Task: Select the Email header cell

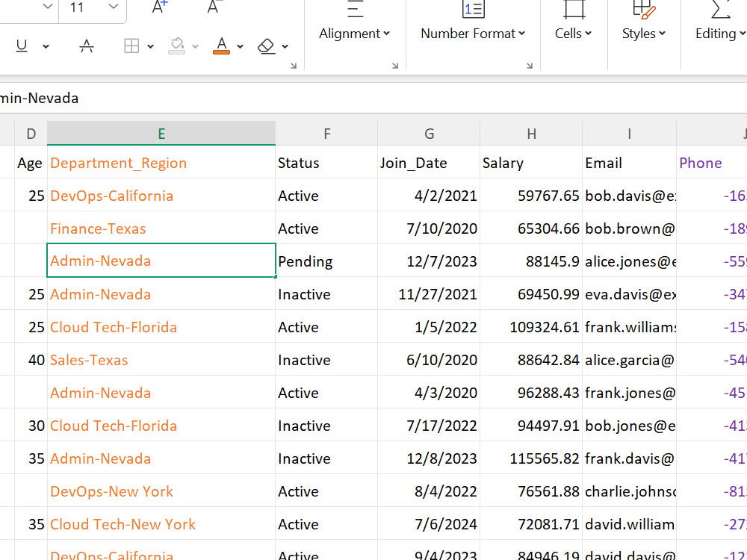Action: point(629,162)
